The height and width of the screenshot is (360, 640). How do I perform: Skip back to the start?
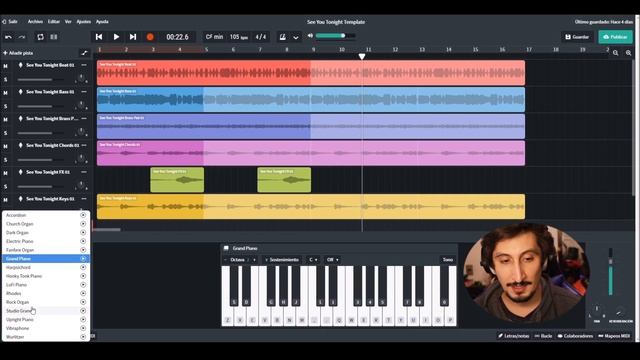click(99, 37)
